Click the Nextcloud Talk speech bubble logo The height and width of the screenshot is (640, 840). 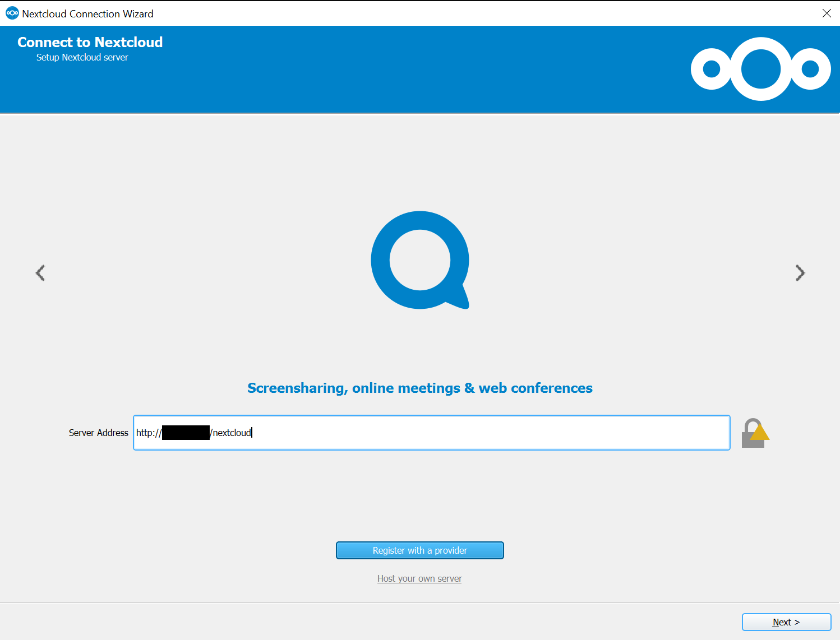[x=420, y=260]
